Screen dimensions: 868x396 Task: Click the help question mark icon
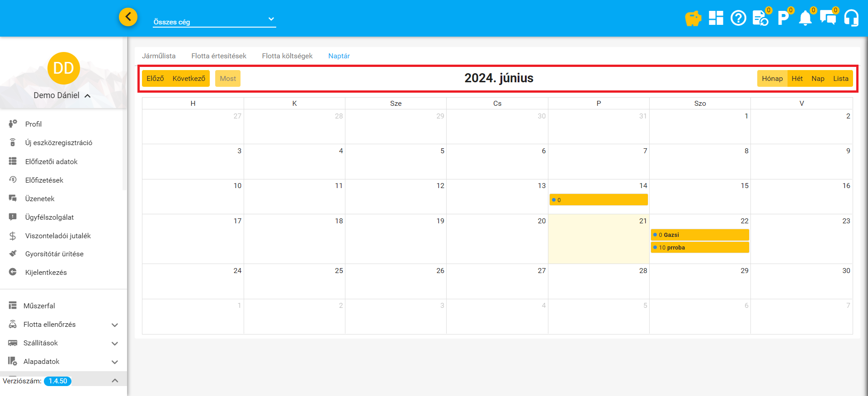[738, 19]
